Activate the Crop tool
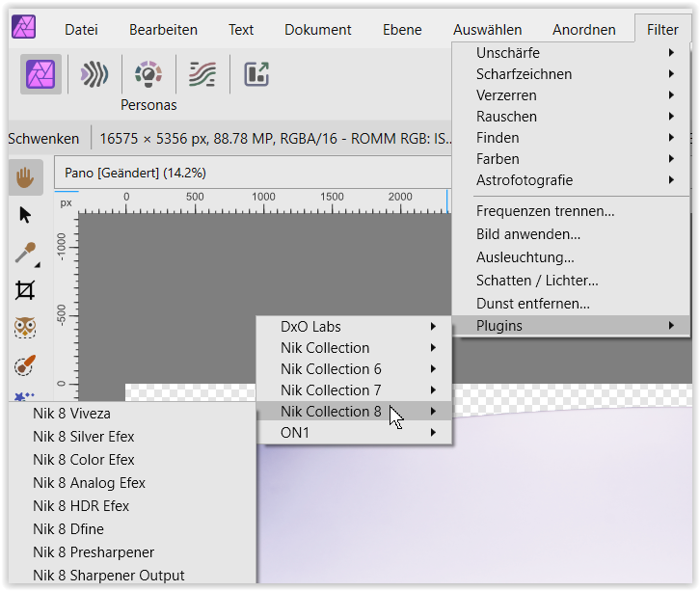The height and width of the screenshot is (591, 700). pyautogui.click(x=25, y=290)
